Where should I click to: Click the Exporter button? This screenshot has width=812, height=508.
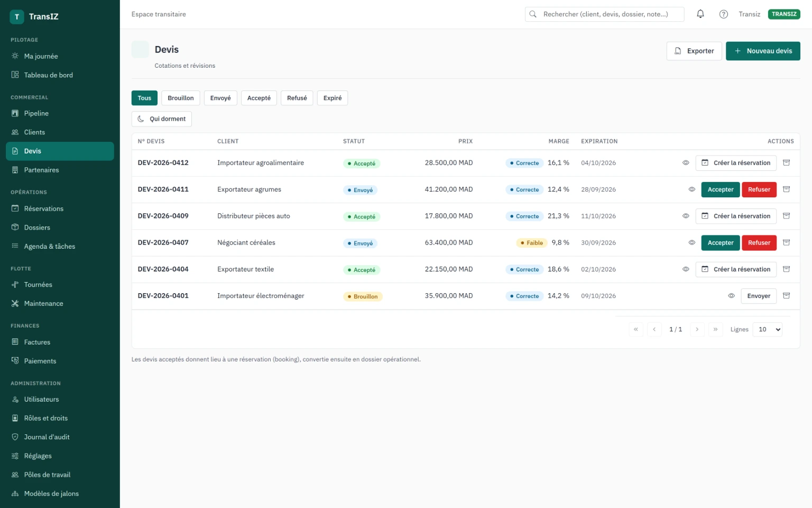(x=694, y=51)
